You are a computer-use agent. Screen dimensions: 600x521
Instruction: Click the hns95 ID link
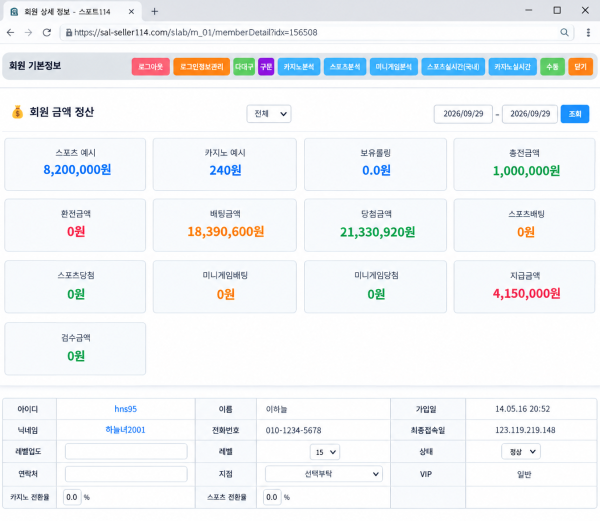(x=126, y=409)
